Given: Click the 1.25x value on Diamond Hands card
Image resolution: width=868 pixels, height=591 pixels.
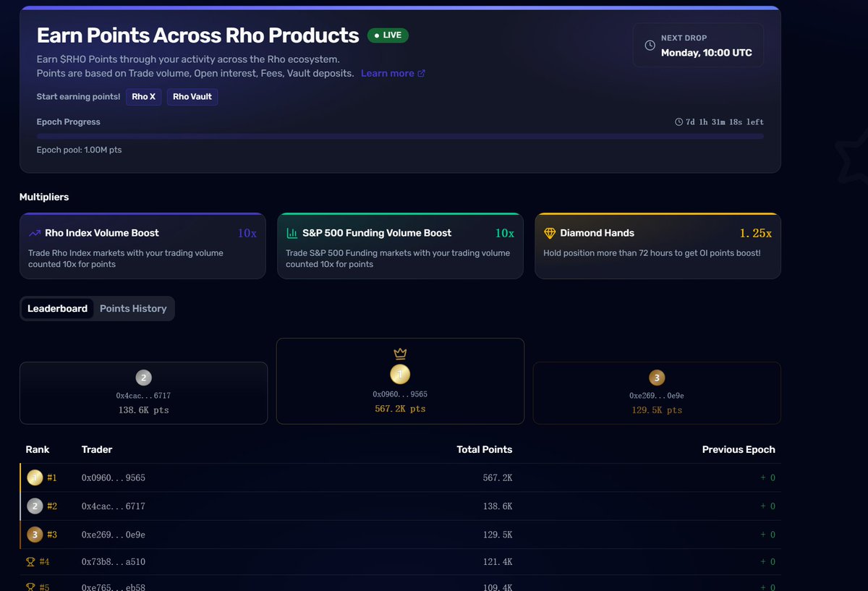Looking at the screenshot, I should click(756, 233).
